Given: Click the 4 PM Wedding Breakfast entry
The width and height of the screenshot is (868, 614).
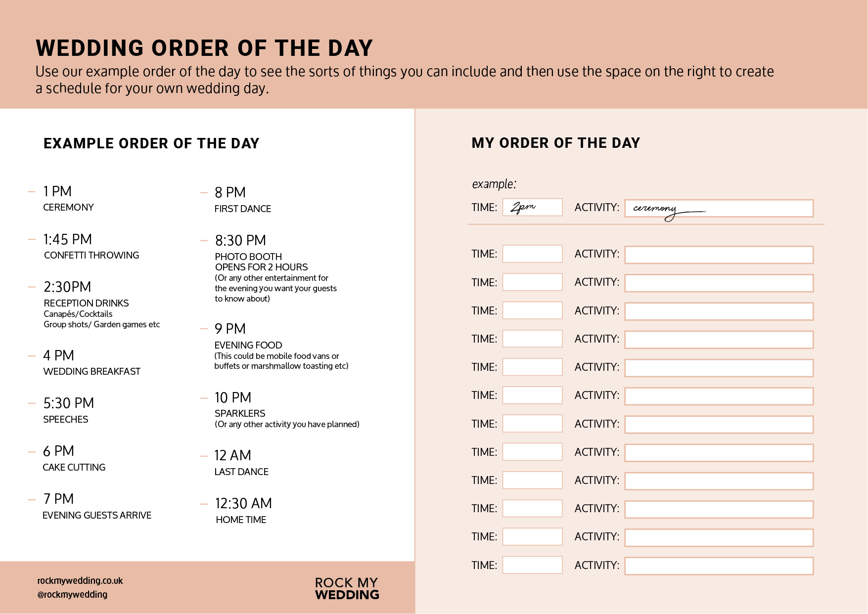Looking at the screenshot, I should point(91,363).
